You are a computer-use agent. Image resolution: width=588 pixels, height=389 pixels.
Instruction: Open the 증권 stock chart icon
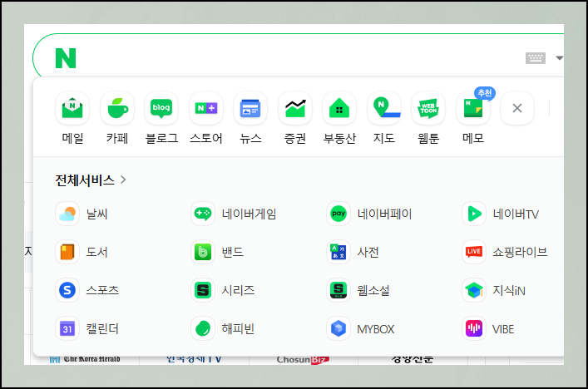pos(295,108)
